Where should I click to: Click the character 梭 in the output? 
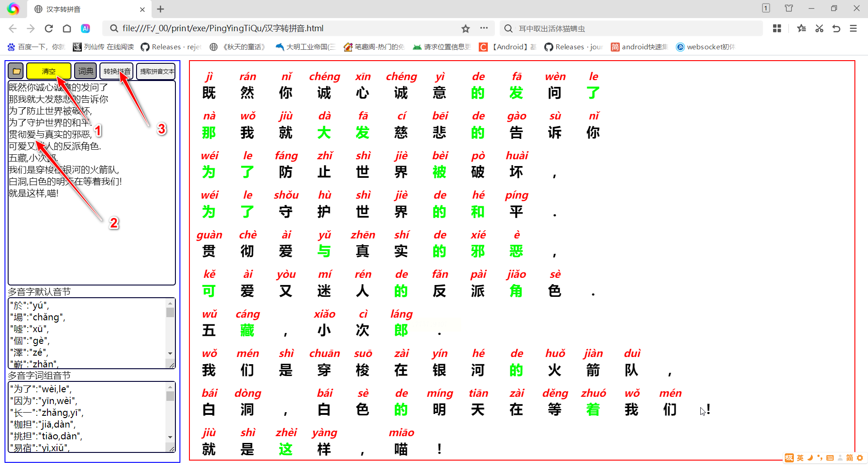pyautogui.click(x=363, y=370)
